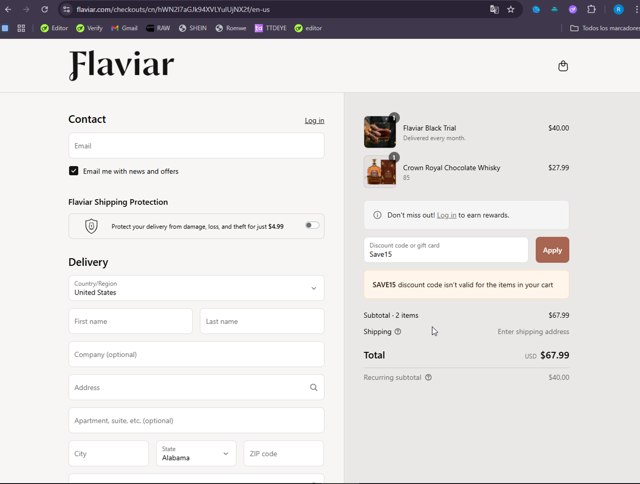Click the discount code field containing Save15
The width and height of the screenshot is (640, 484).
446,250
